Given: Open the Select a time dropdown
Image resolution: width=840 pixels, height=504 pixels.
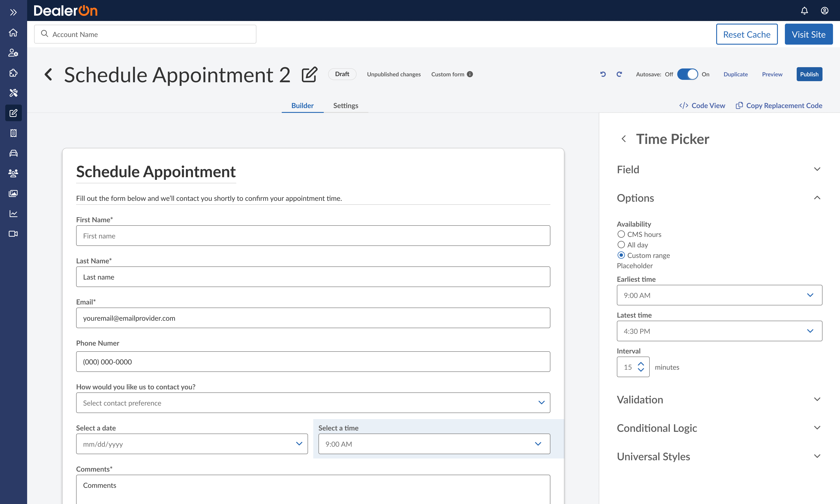Looking at the screenshot, I should point(434,444).
